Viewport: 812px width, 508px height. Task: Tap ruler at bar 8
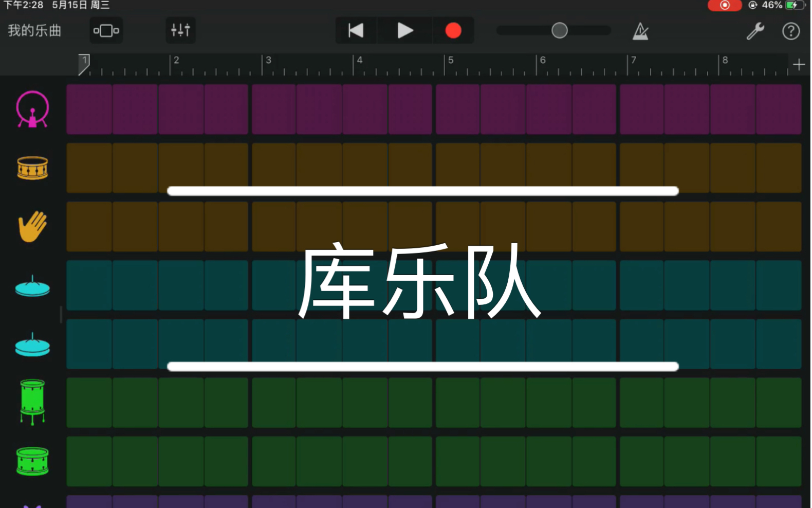pos(725,60)
